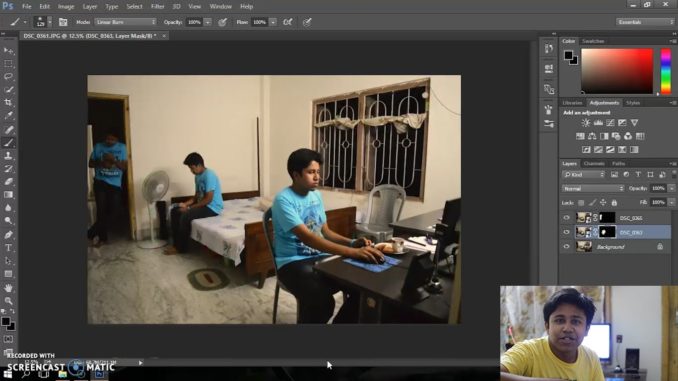The width and height of the screenshot is (678, 381).
Task: Select the Horizontal Type tool
Action: pyautogui.click(x=8, y=248)
